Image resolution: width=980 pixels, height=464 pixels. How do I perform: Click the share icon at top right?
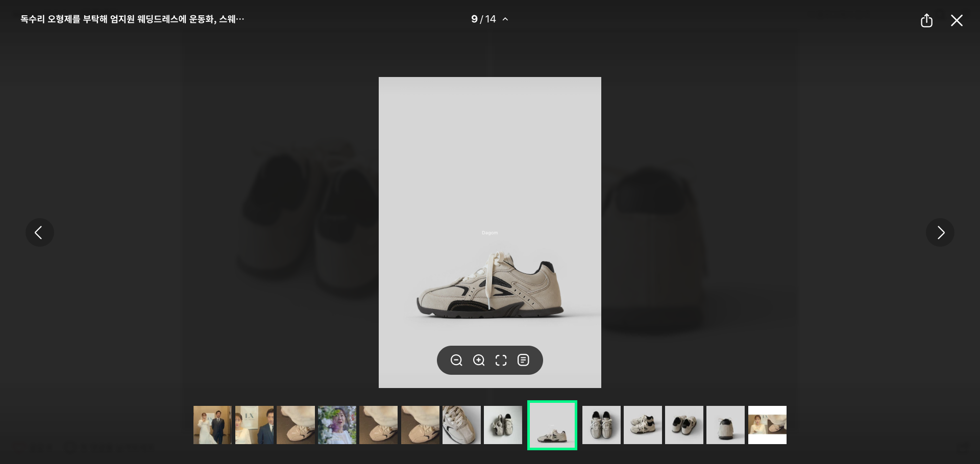tap(926, 20)
